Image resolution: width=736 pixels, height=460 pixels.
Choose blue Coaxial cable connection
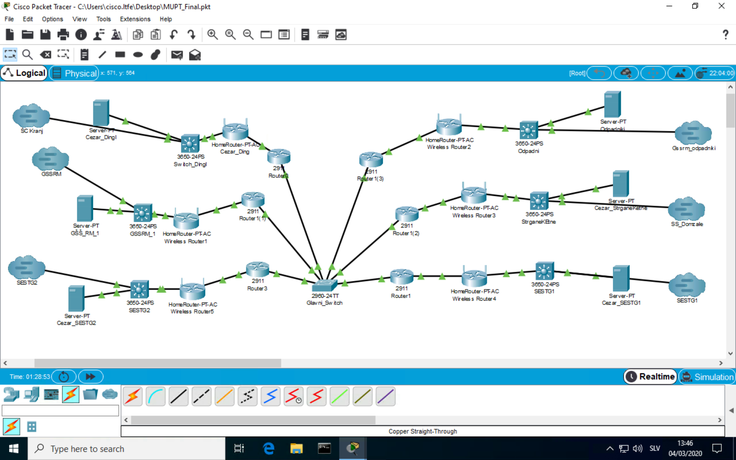point(270,397)
